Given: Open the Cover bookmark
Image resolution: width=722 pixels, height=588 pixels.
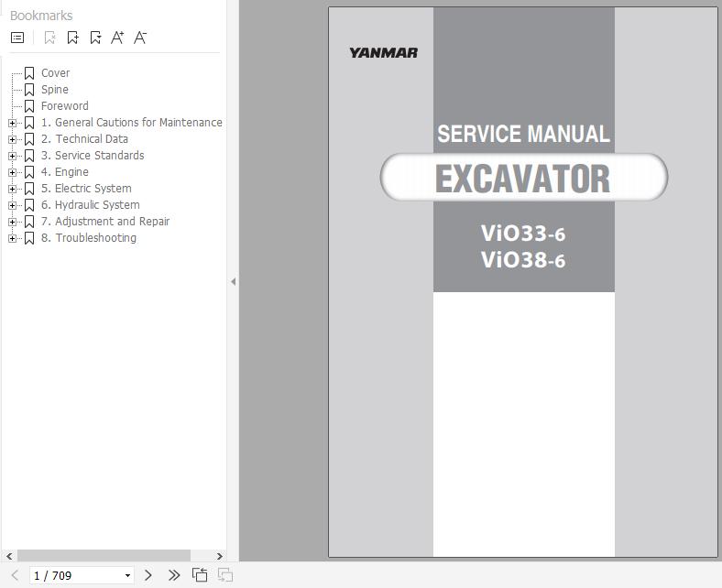Looking at the screenshot, I should [x=55, y=73].
